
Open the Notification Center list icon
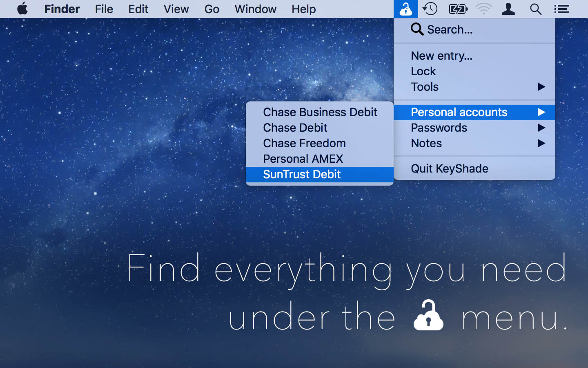562,9
